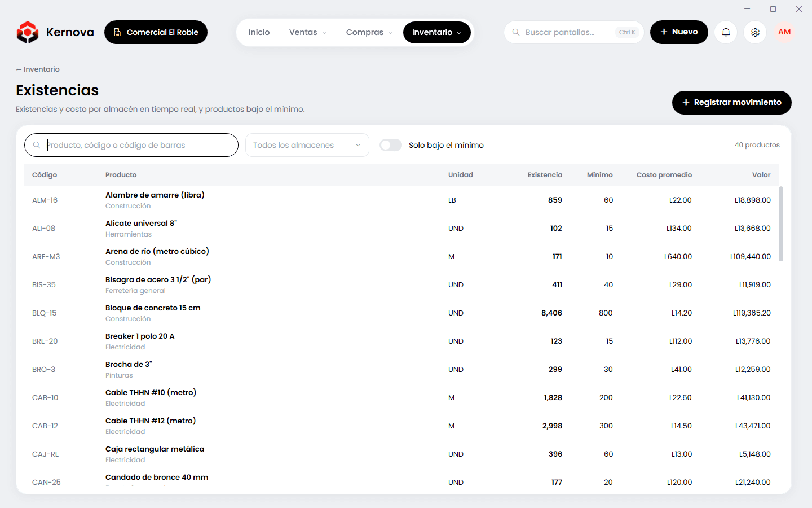Click the product, code or barcode search field
Viewport: 812px width, 508px height.
[x=131, y=145]
